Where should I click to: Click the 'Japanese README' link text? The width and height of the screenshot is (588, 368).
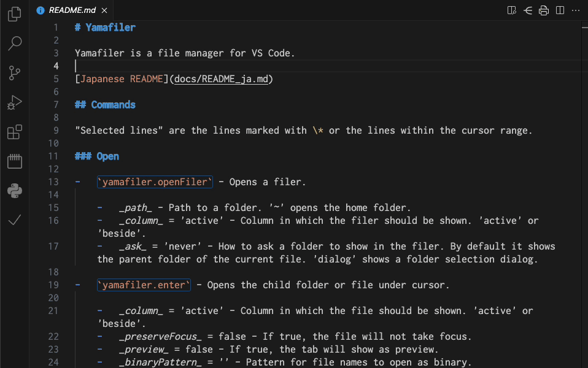click(x=122, y=79)
